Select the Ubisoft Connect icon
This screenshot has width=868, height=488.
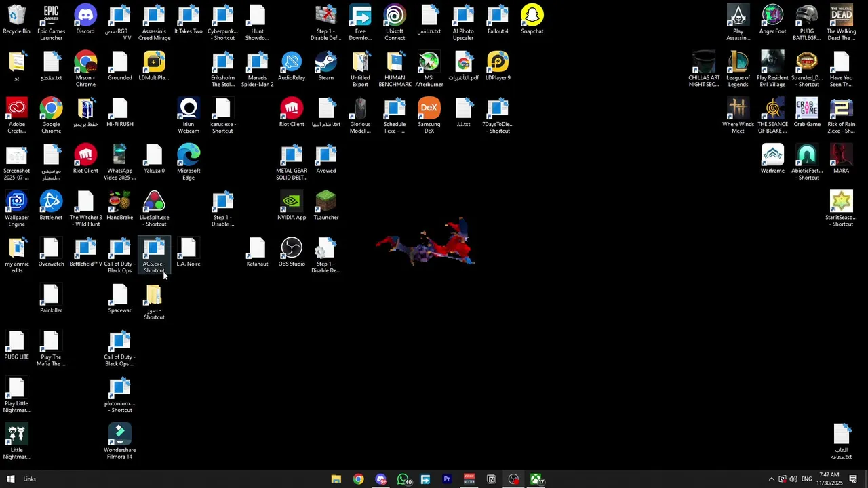(395, 23)
